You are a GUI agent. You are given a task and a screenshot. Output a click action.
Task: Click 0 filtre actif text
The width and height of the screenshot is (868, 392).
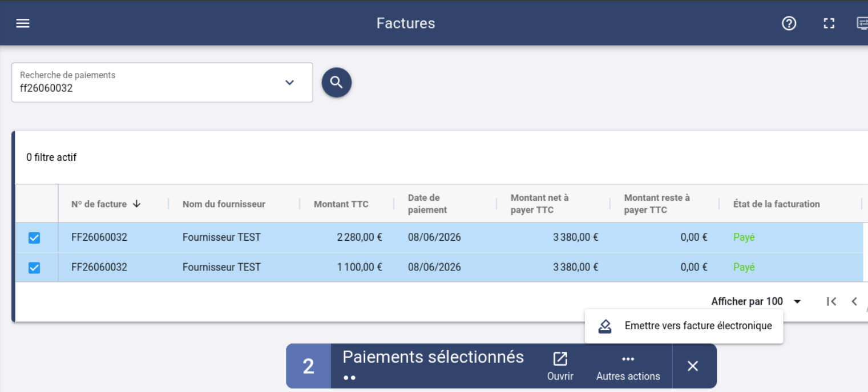tap(51, 157)
